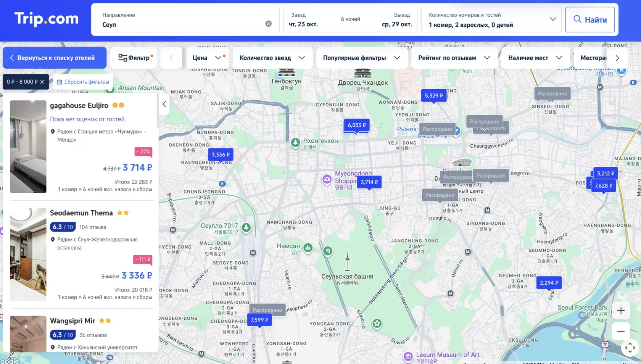Image resolution: width=641 pixels, height=364 pixels.
Task: Select the 3,714 ₽ map price marker
Action: pyautogui.click(x=369, y=182)
